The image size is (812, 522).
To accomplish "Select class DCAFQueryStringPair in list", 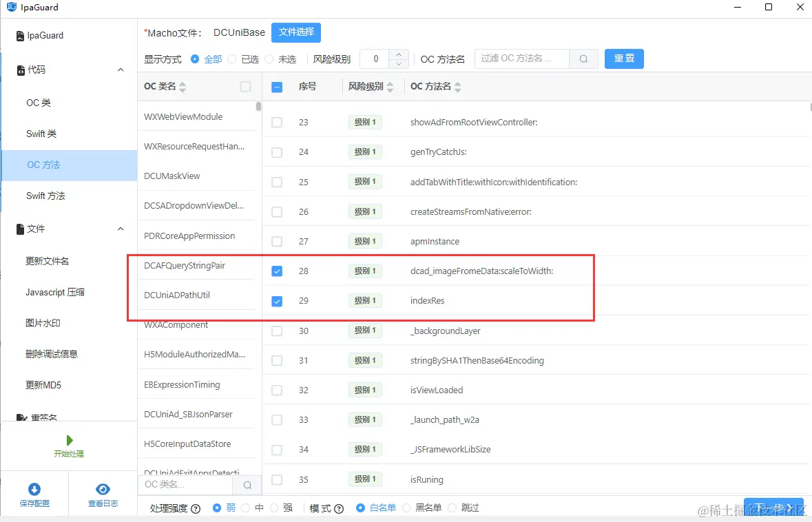I will pos(185,266).
